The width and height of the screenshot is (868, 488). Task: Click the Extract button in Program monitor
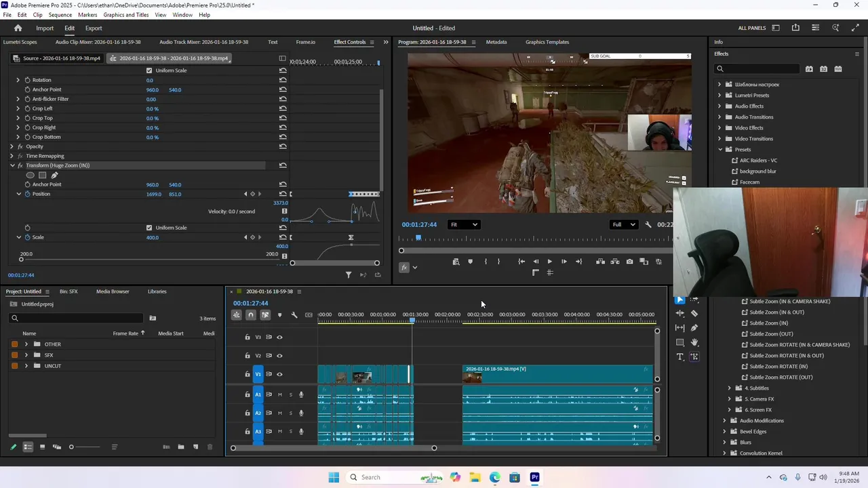click(615, 262)
